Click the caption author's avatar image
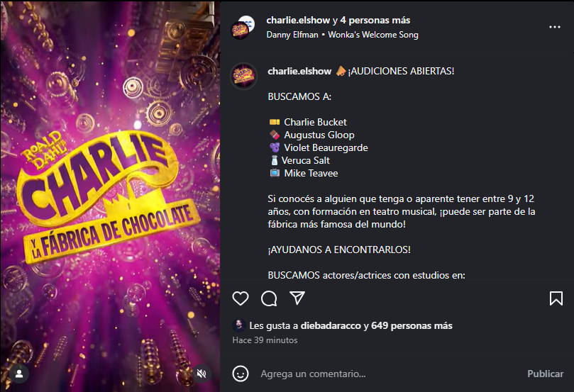The image size is (574, 392). coord(243,76)
